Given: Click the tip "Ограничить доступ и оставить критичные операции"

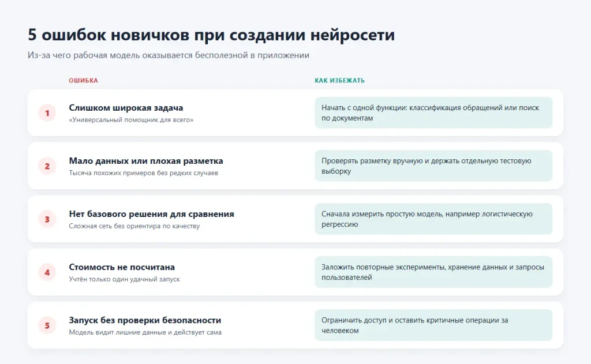Looking at the screenshot, I should click(x=433, y=325).
